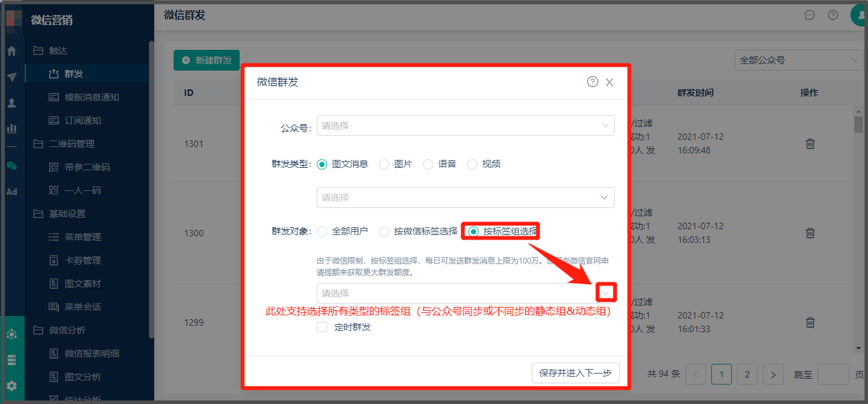
Task: Click the 群发时间 column header
Action: 696,93
